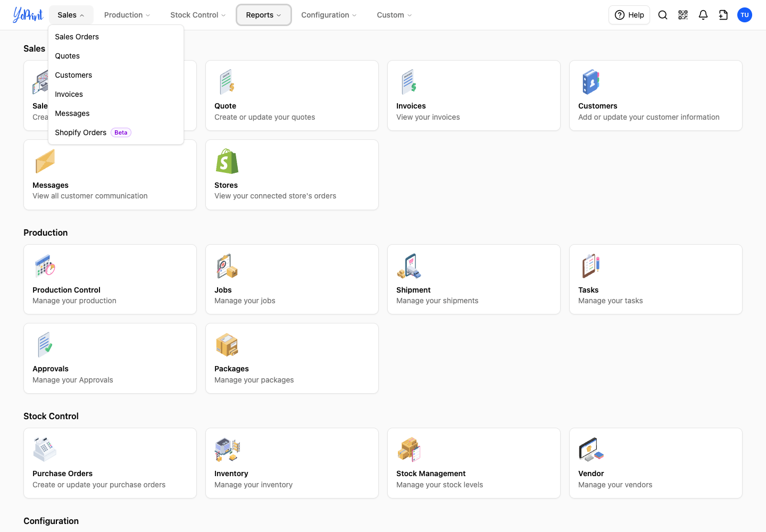The image size is (766, 532).
Task: Click the Shopify Stores bag icon
Action: coord(227,161)
